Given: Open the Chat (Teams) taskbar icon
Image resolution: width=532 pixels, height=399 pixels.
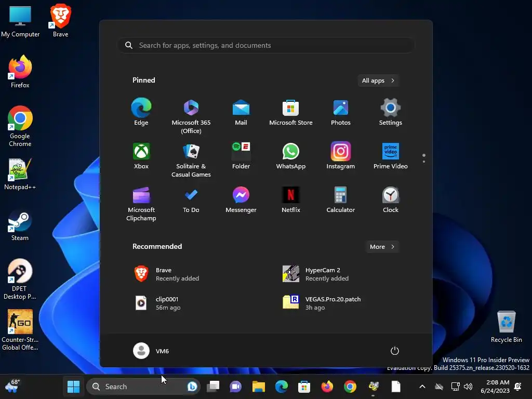Looking at the screenshot, I should tap(236, 387).
